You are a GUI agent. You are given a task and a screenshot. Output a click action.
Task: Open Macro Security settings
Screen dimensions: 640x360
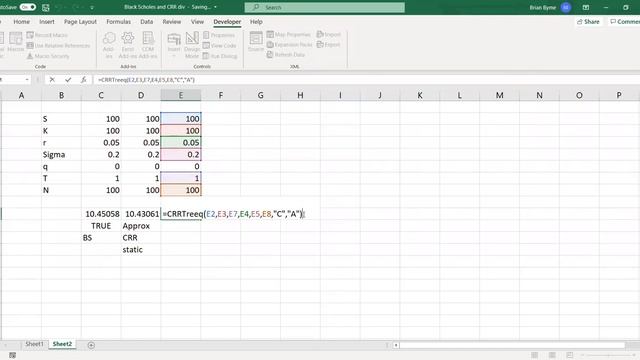click(48, 56)
